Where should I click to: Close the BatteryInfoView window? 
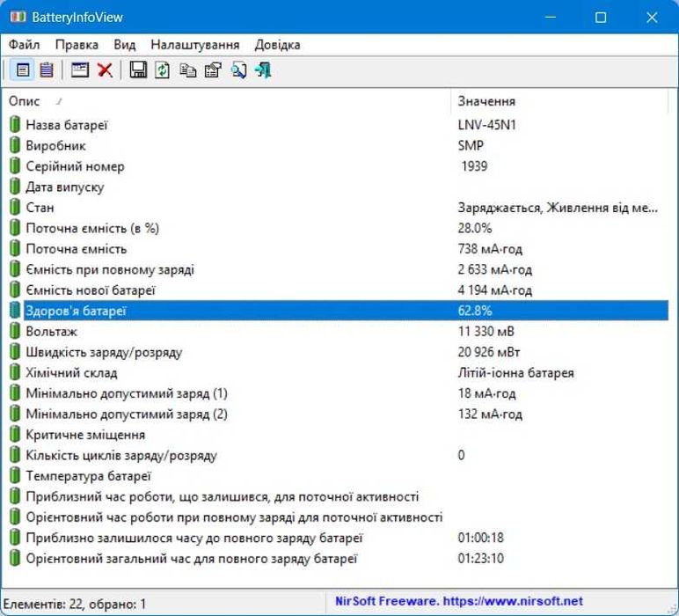(652, 18)
